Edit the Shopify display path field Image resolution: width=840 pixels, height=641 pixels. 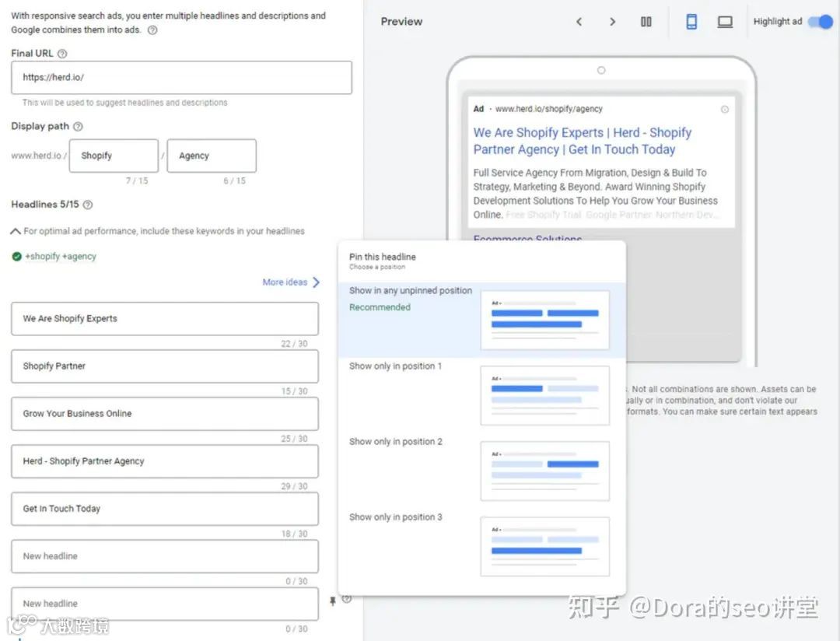point(114,156)
